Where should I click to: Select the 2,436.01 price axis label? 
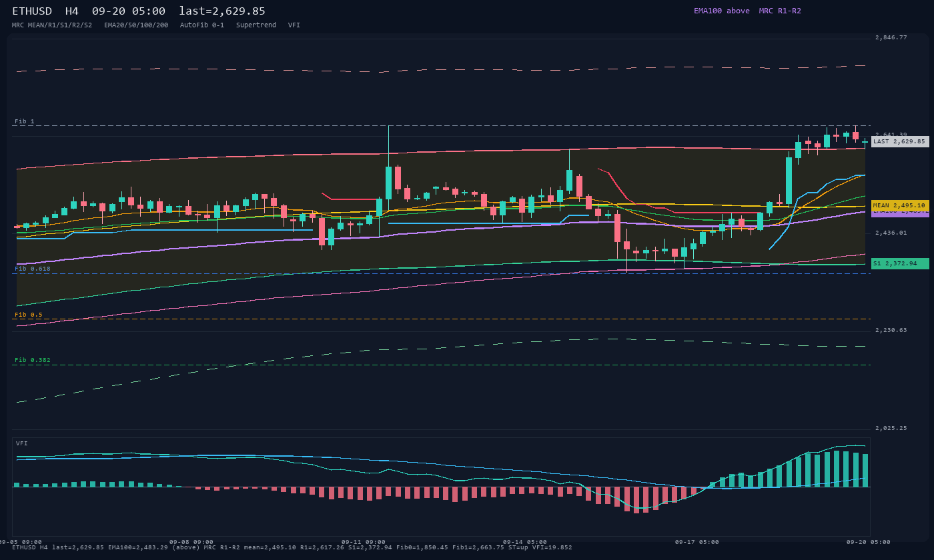point(891,233)
